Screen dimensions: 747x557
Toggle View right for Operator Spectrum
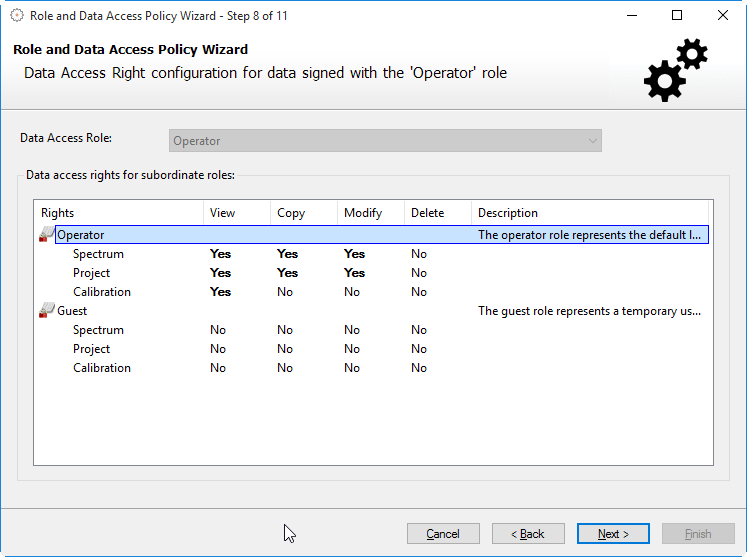(220, 254)
